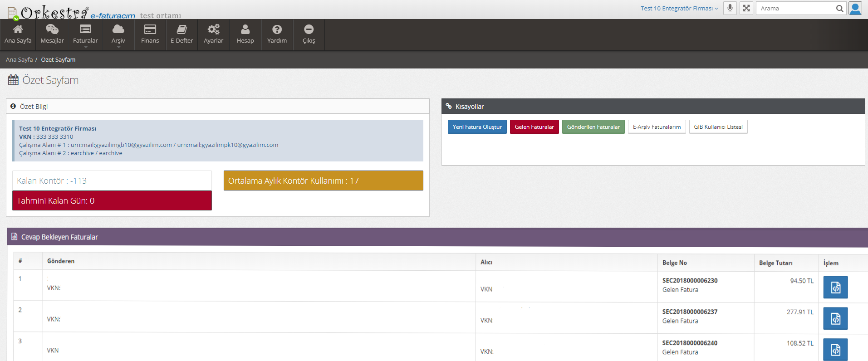This screenshot has width=868, height=361.
Task: Toggle fullscreen with the expand icon
Action: point(746,8)
